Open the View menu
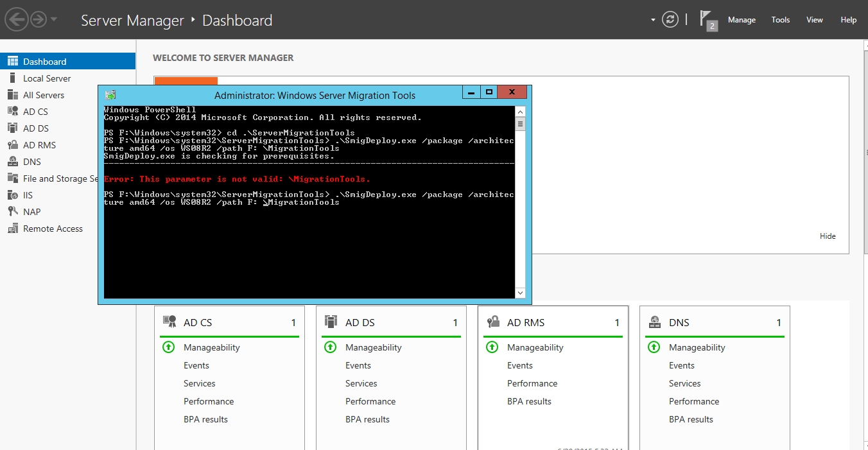Image resolution: width=868 pixels, height=450 pixels. click(814, 20)
